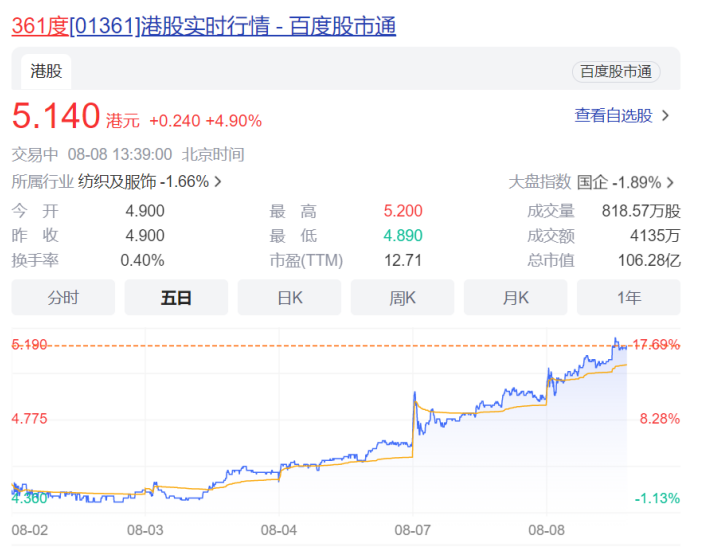Viewport: 710px width, 549px height.
Task: Click the 5.190 price axis label
Action: (29, 345)
